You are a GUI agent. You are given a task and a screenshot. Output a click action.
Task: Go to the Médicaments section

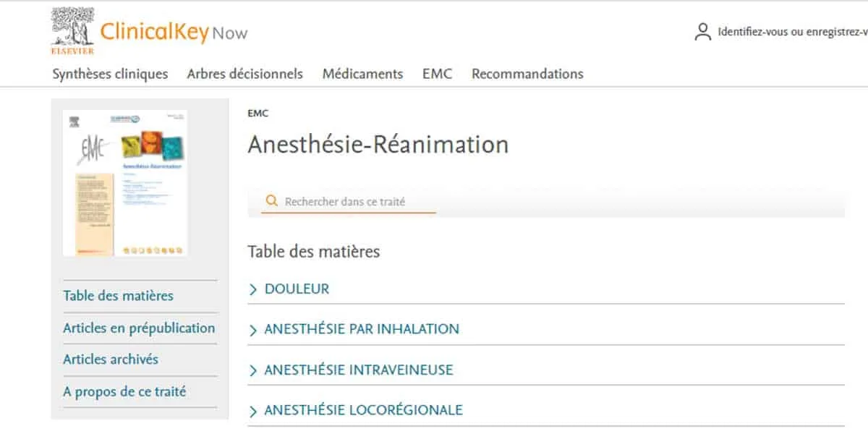click(x=362, y=74)
